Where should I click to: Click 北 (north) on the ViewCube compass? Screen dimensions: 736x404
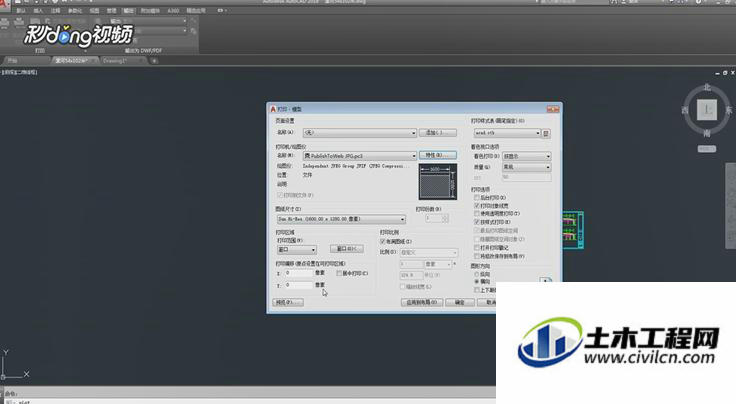(x=707, y=88)
